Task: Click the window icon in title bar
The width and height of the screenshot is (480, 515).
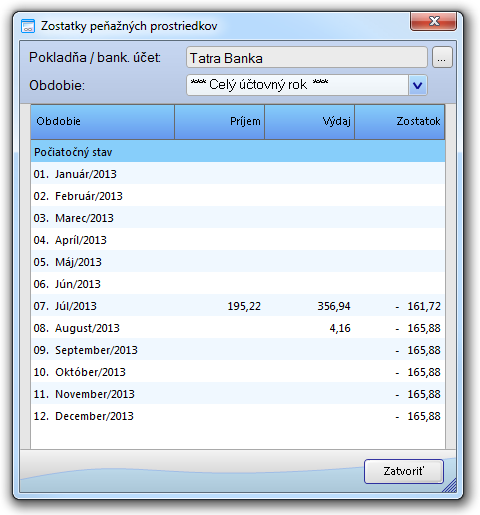Action: (x=28, y=26)
